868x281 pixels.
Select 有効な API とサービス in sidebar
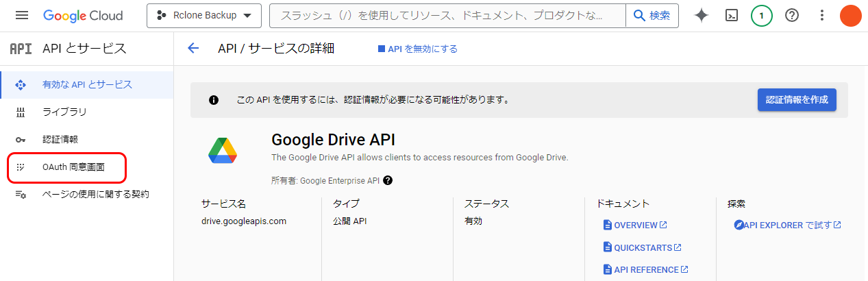click(87, 85)
